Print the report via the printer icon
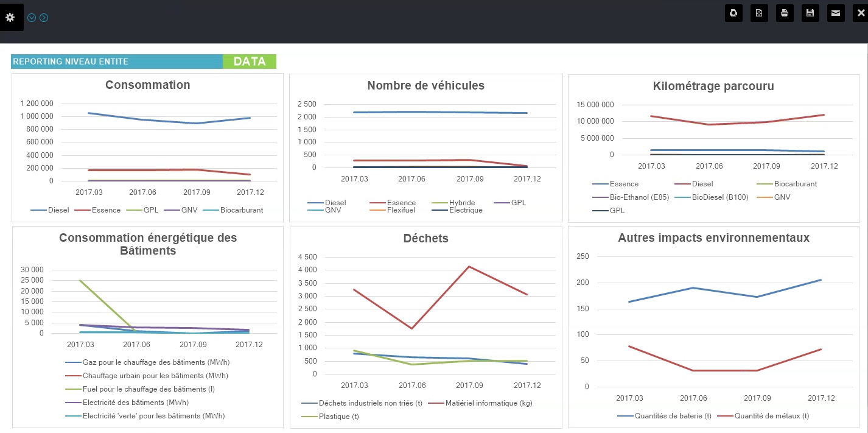Image resolution: width=868 pixels, height=433 pixels. [x=785, y=13]
